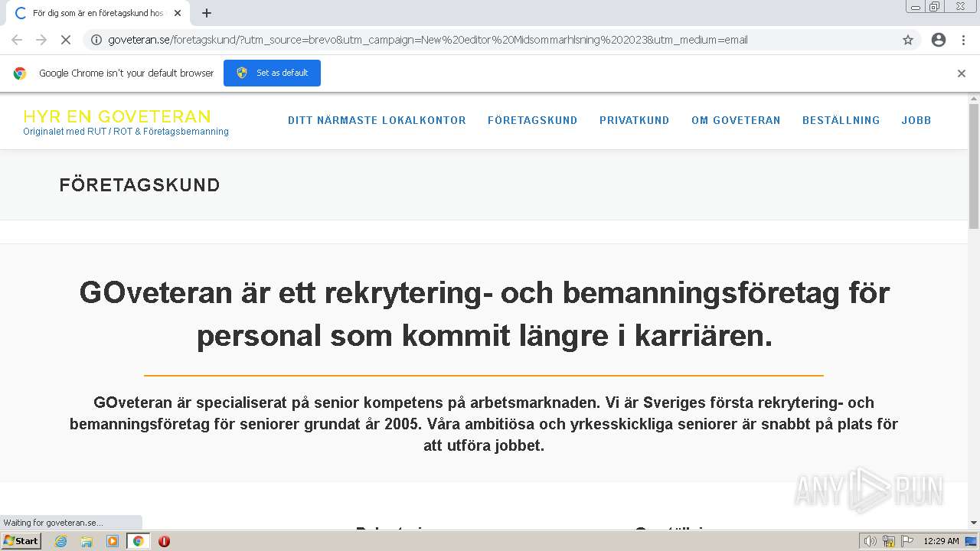Dismiss the default browser notification bar
Screen dimensions: 980x551
(x=962, y=73)
